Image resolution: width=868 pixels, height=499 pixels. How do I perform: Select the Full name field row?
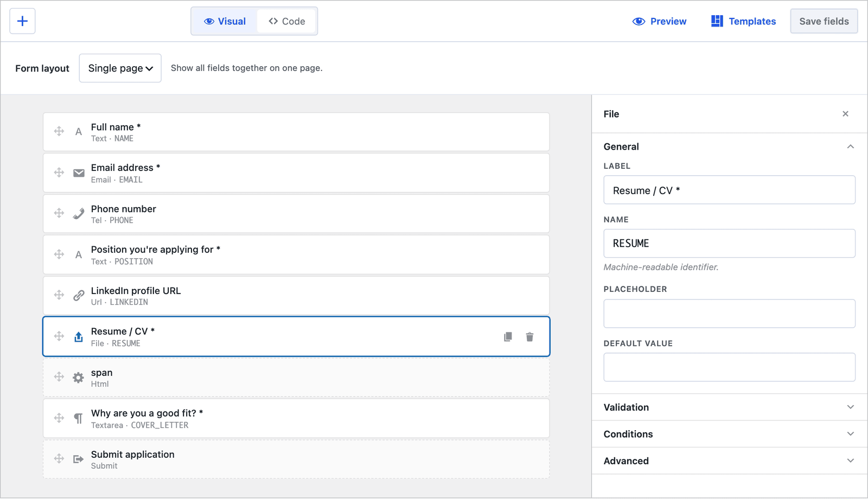pyautogui.click(x=296, y=132)
